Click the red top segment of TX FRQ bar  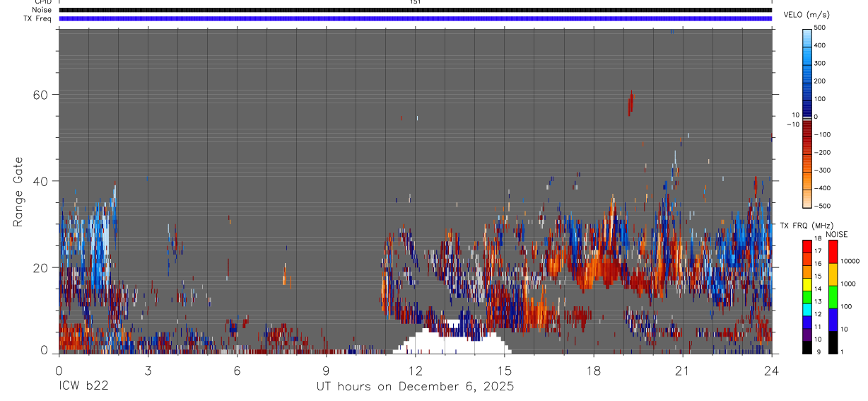point(807,245)
